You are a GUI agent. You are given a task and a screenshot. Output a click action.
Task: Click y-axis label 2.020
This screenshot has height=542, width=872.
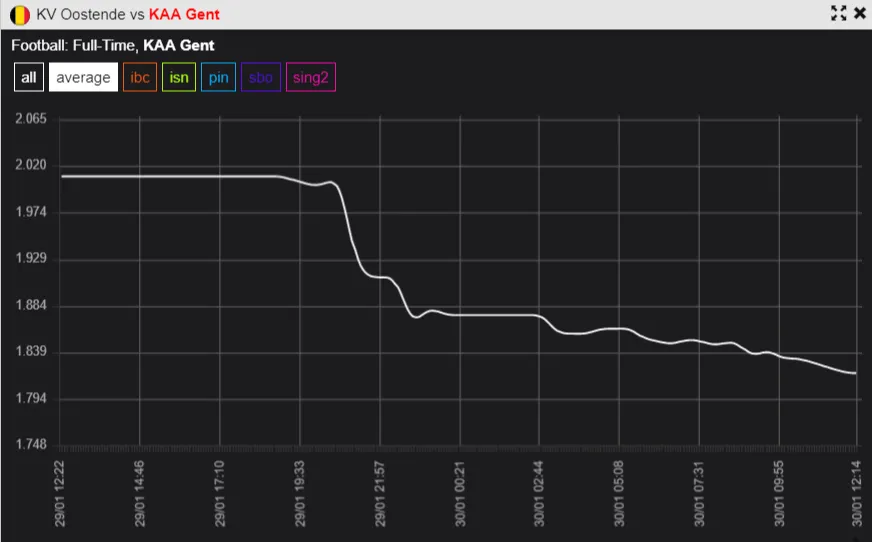(x=31, y=165)
